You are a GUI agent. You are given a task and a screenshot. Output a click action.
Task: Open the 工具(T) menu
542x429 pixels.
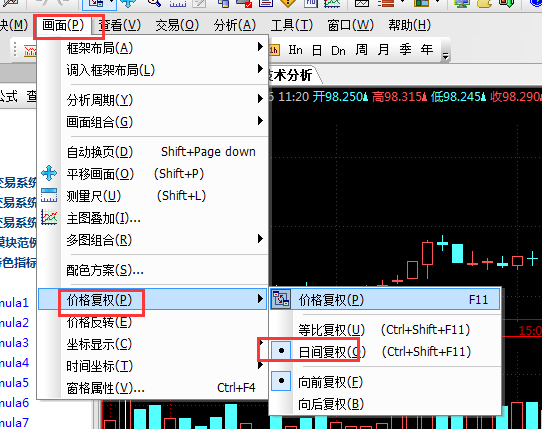click(292, 25)
